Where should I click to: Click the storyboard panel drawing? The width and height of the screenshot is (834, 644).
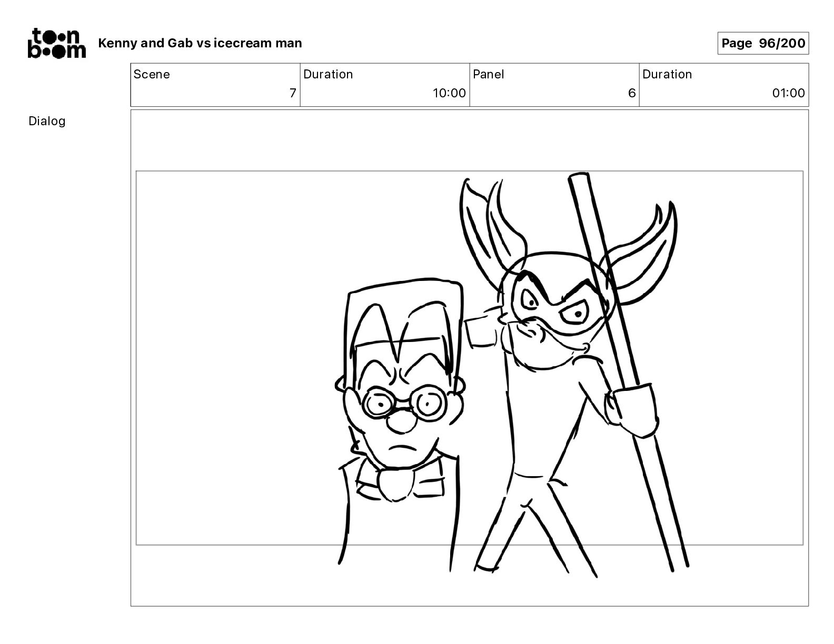[470, 358]
